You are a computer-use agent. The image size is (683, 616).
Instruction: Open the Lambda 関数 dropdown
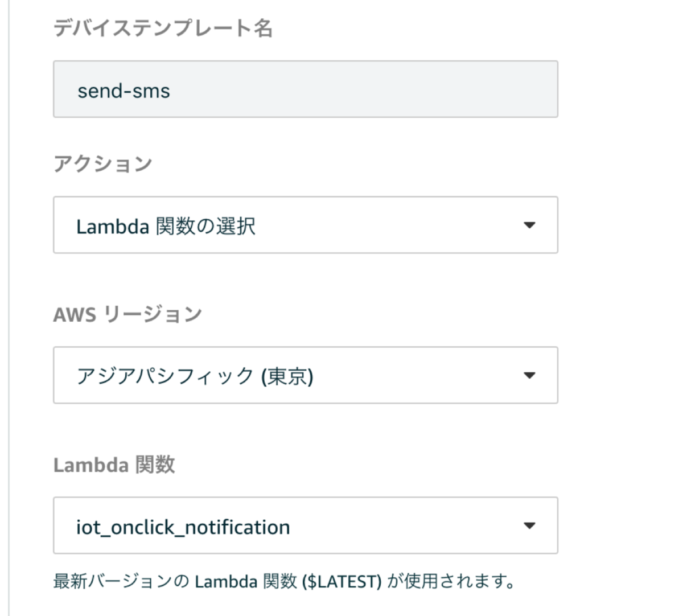[x=305, y=525]
